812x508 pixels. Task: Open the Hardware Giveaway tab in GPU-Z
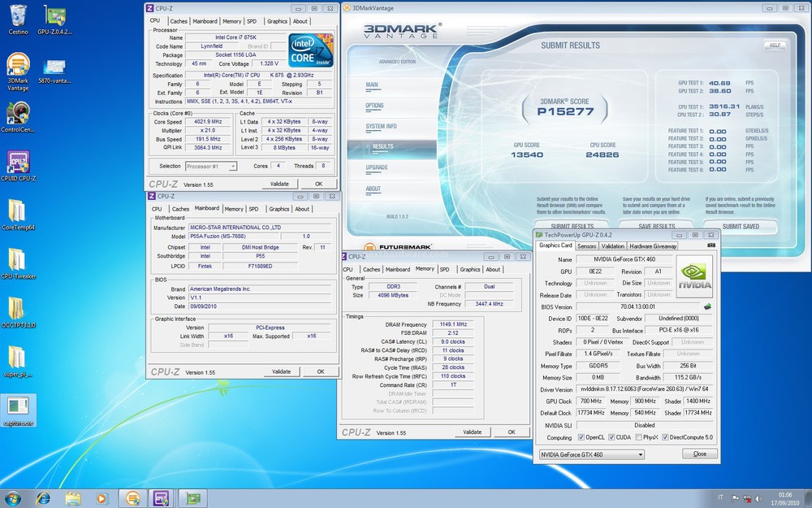[653, 246]
